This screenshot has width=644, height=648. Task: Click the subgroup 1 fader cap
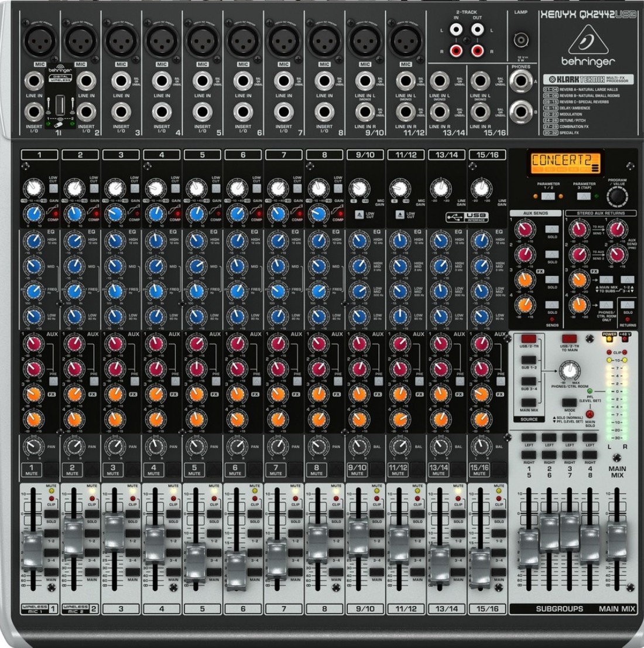pos(529,548)
